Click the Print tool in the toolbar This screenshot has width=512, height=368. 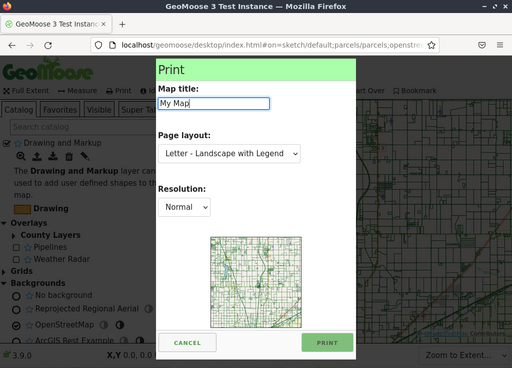point(119,91)
